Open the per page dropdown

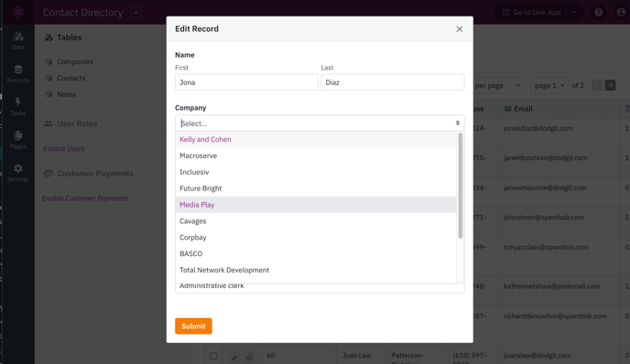click(498, 85)
